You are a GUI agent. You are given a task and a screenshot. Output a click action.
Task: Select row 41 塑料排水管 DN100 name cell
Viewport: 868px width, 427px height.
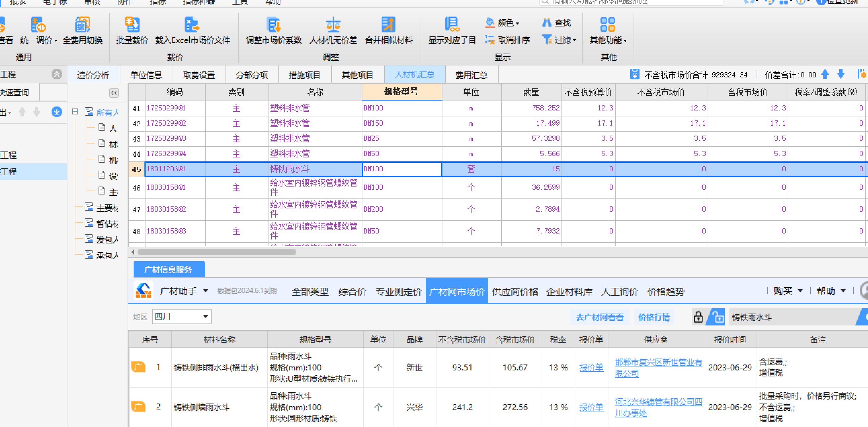pos(315,108)
